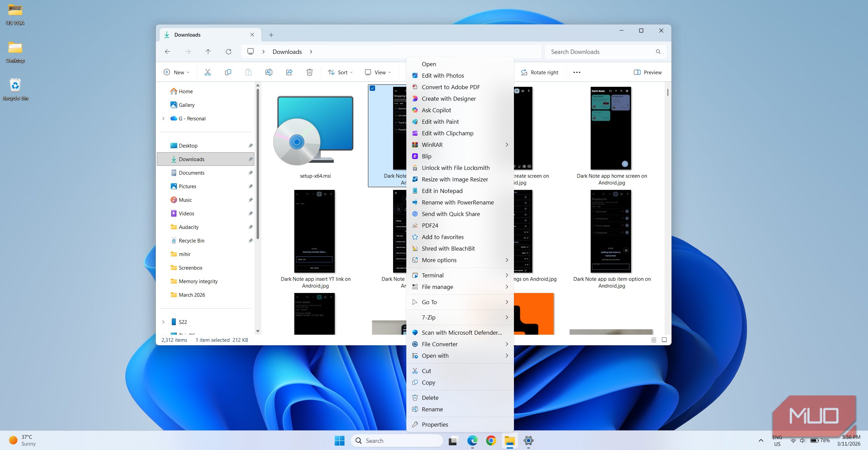Click the Share icon in the toolbar
The height and width of the screenshot is (450, 868).
pos(289,72)
